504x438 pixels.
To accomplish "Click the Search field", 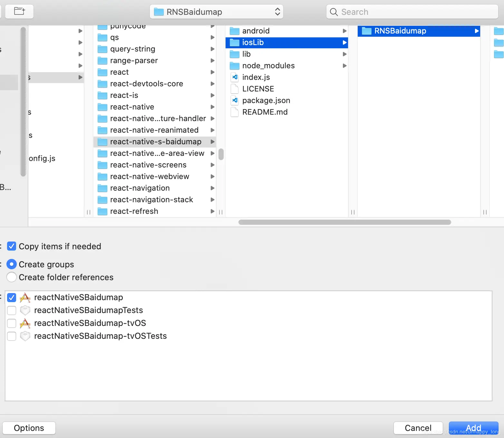I will point(412,12).
